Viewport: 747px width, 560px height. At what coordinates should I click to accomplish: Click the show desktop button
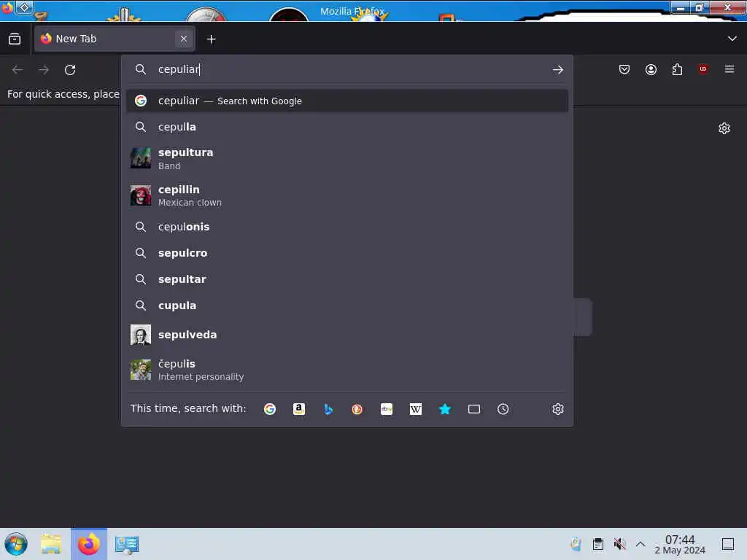pyautogui.click(x=728, y=544)
